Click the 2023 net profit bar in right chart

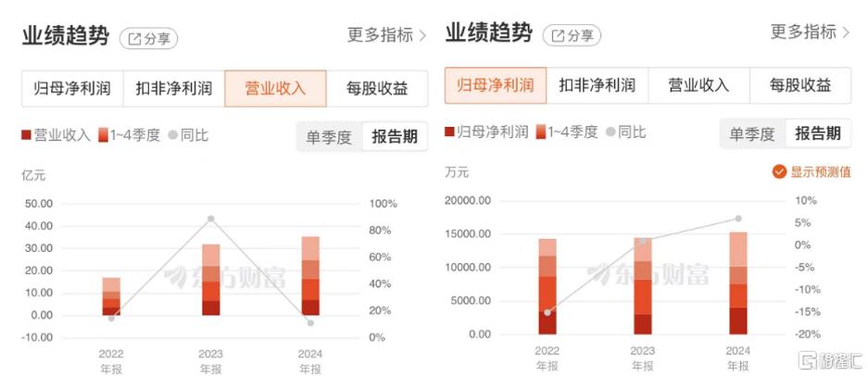(x=643, y=286)
